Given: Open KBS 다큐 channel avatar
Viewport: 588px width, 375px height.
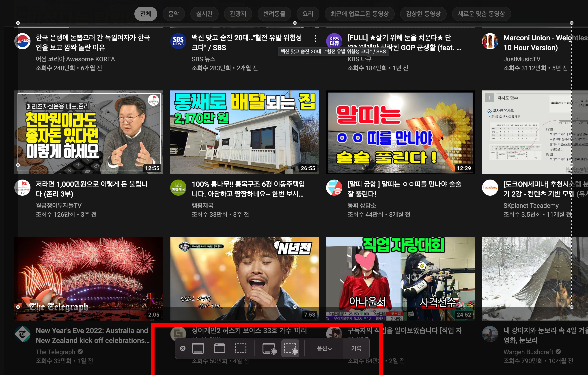Looking at the screenshot, I should click(334, 41).
